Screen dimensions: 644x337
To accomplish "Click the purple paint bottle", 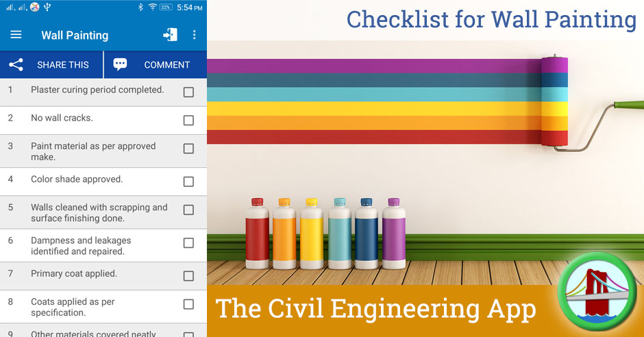I will point(394,233).
